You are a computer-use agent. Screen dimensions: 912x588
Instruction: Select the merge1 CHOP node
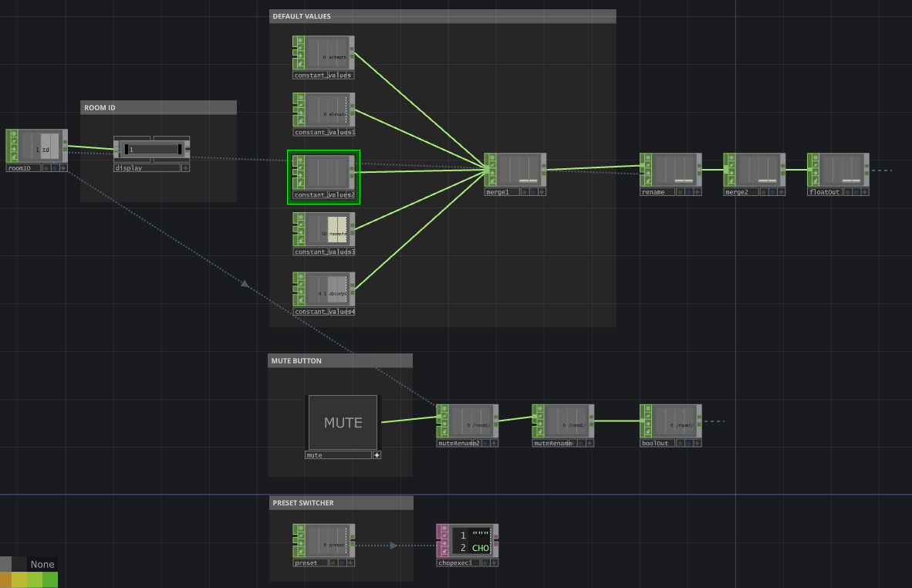515,170
